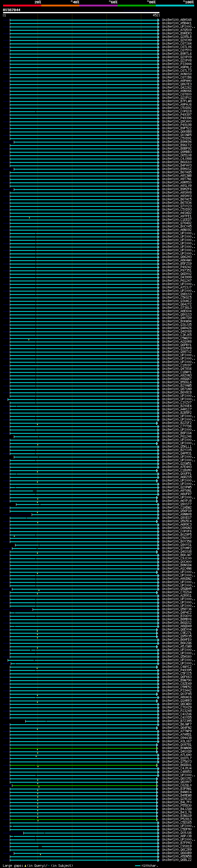The width and height of the screenshot is (197, 868).
Task: Open hit UniRef100_Q2VCH9
Action: [177, 40]
